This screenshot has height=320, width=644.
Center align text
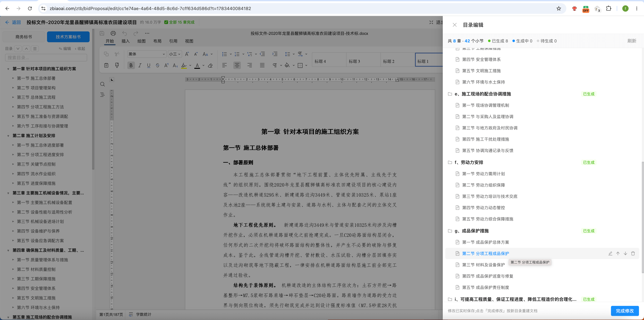click(237, 65)
